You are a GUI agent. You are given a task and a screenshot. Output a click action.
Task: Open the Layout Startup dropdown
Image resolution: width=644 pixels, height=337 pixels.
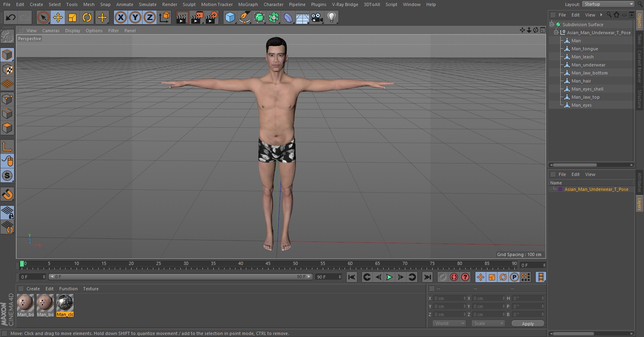point(608,4)
